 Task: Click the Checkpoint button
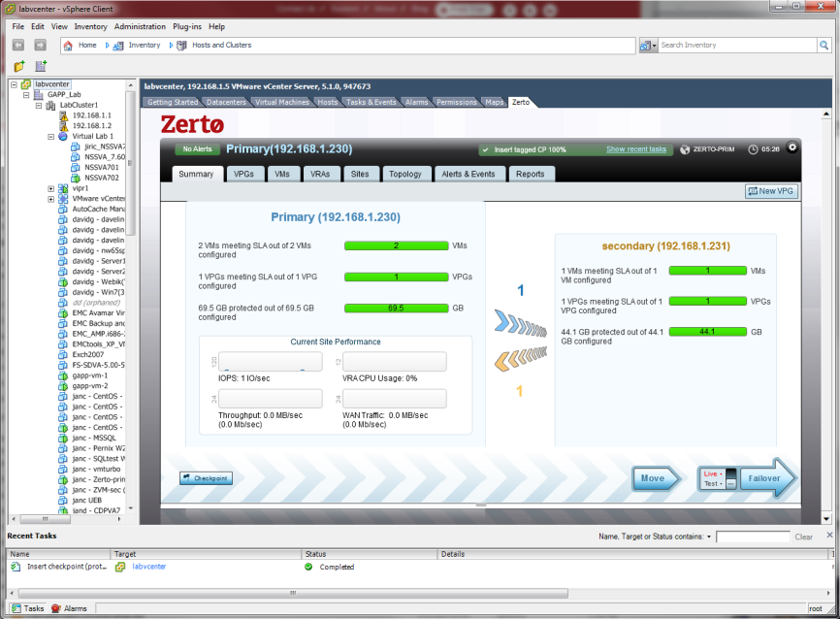206,478
